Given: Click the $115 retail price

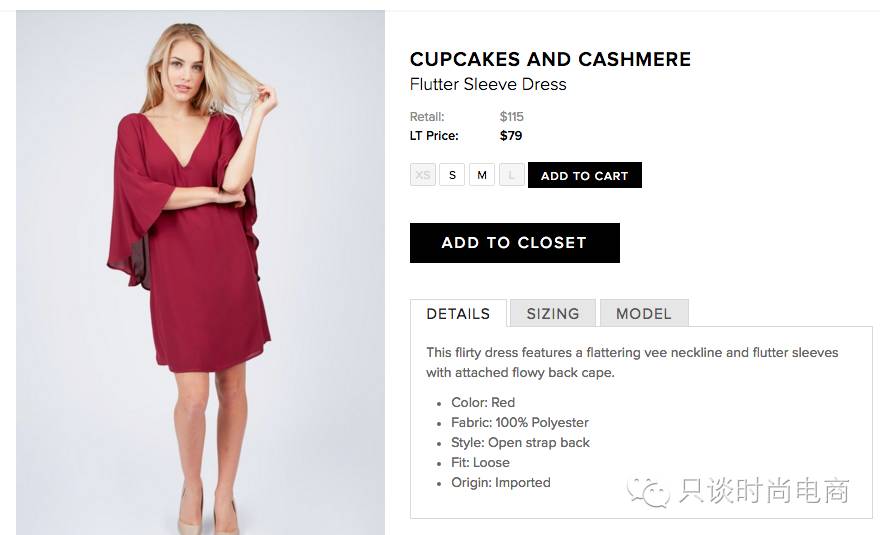Looking at the screenshot, I should click(x=512, y=116).
